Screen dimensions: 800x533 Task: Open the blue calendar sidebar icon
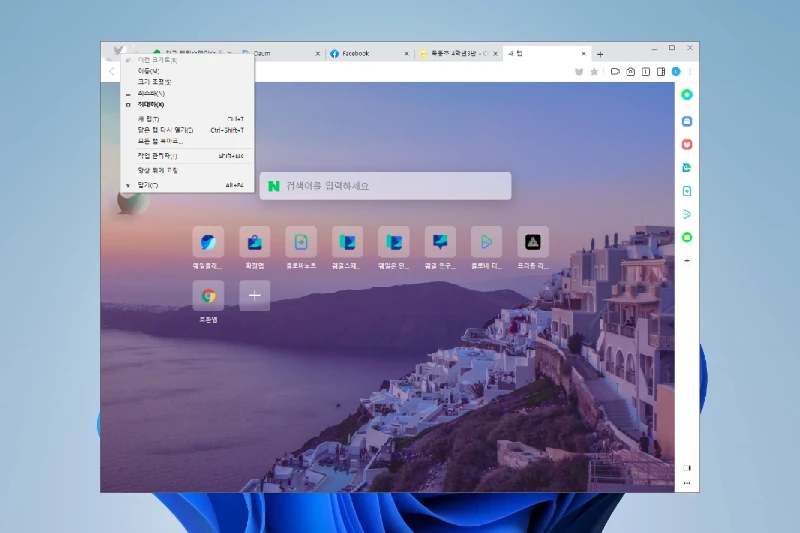click(x=687, y=121)
